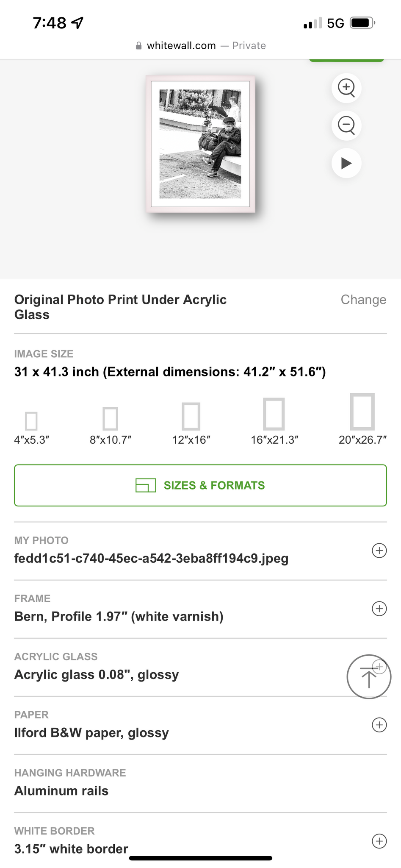Tap the scroll-to-top arrow button
401x868 pixels.
point(368,677)
